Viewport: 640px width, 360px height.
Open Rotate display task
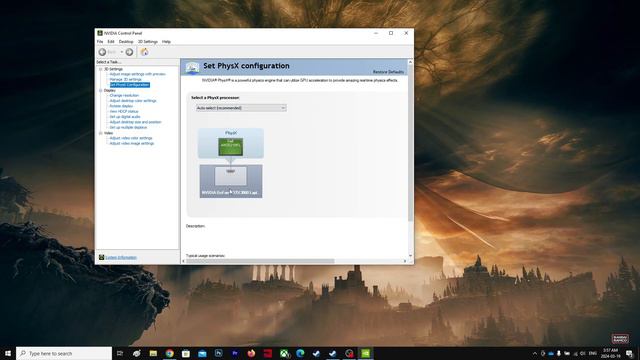coord(121,106)
